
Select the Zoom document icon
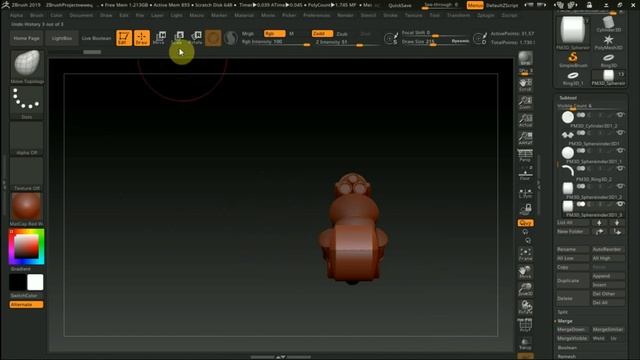point(525,102)
